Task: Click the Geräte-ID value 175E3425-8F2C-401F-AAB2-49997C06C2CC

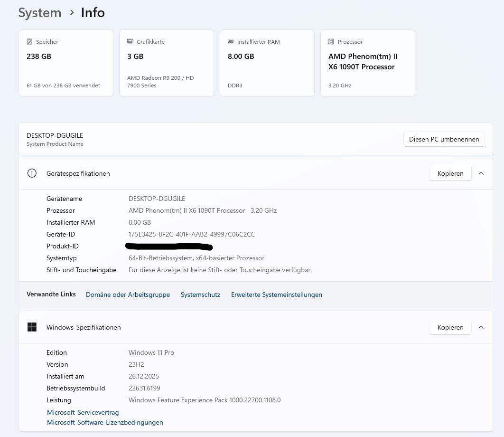Action: [x=192, y=234]
